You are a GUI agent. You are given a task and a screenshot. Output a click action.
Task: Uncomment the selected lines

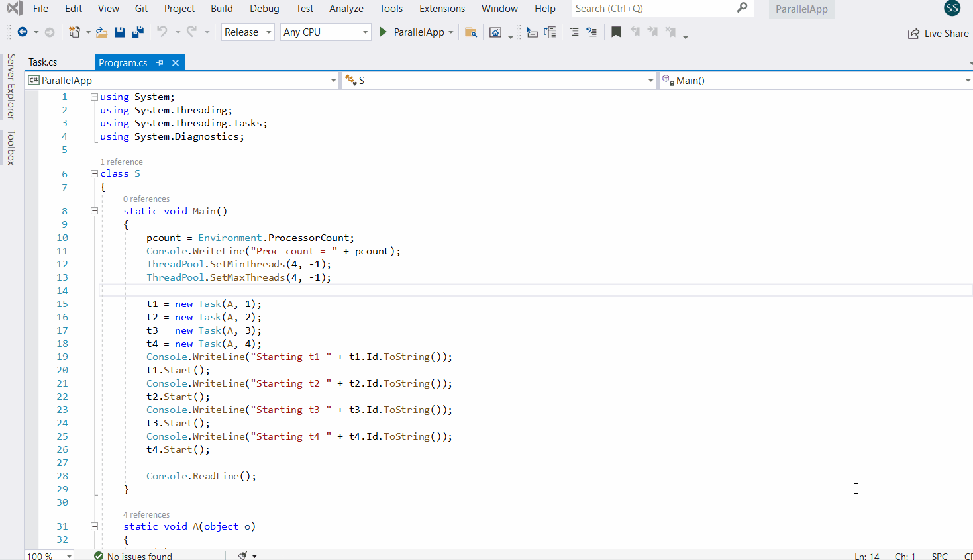pyautogui.click(x=591, y=32)
